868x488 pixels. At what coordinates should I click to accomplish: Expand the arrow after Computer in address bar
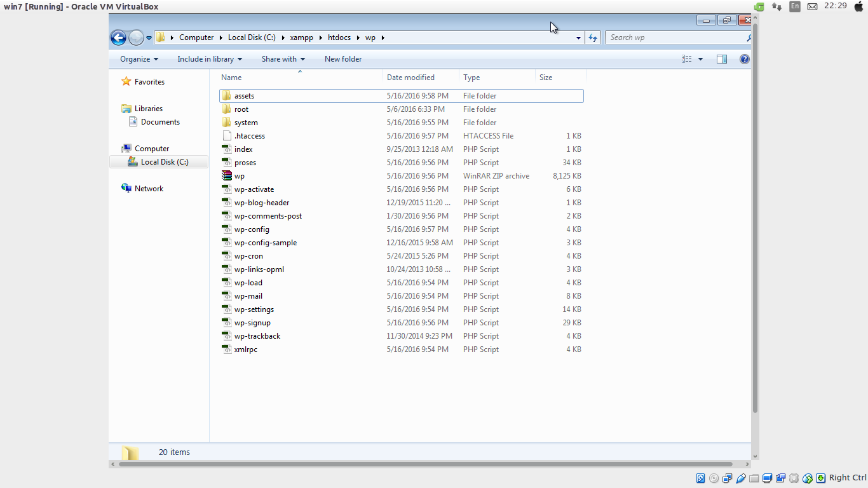click(221, 37)
